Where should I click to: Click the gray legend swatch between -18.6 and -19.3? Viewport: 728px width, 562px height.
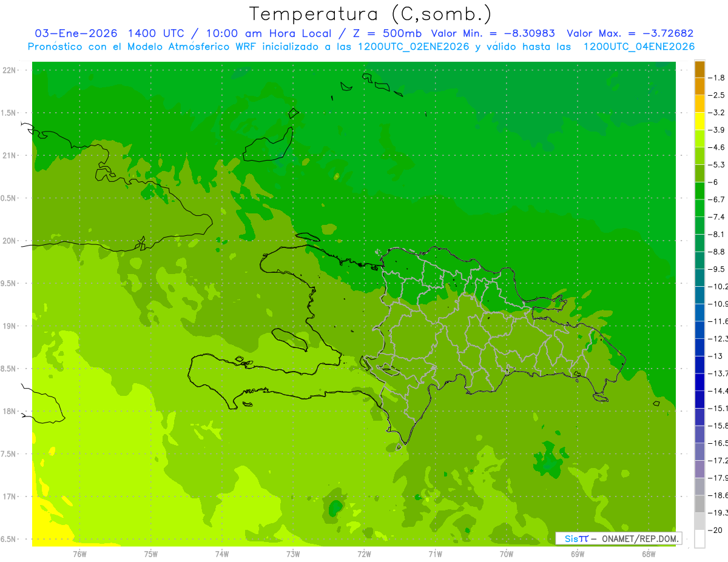coord(699,503)
